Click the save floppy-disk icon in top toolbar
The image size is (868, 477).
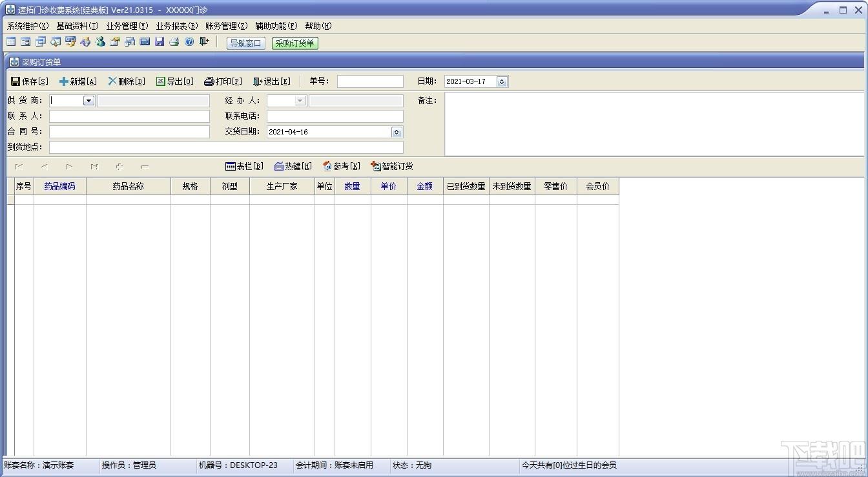160,42
